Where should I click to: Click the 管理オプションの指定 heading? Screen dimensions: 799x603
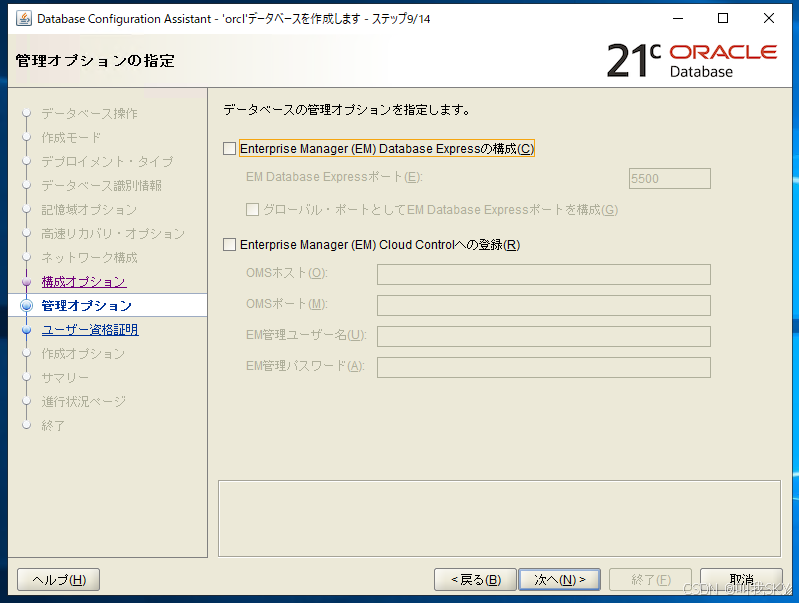(x=95, y=61)
